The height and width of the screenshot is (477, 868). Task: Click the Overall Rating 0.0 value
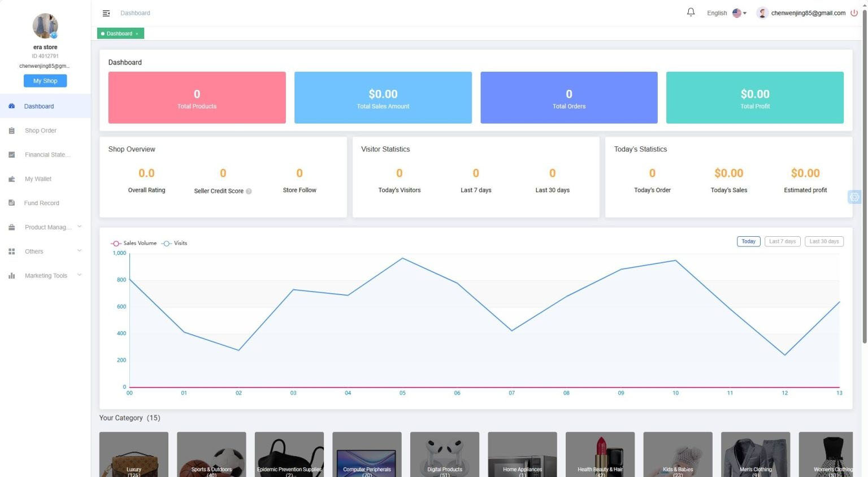pos(146,173)
